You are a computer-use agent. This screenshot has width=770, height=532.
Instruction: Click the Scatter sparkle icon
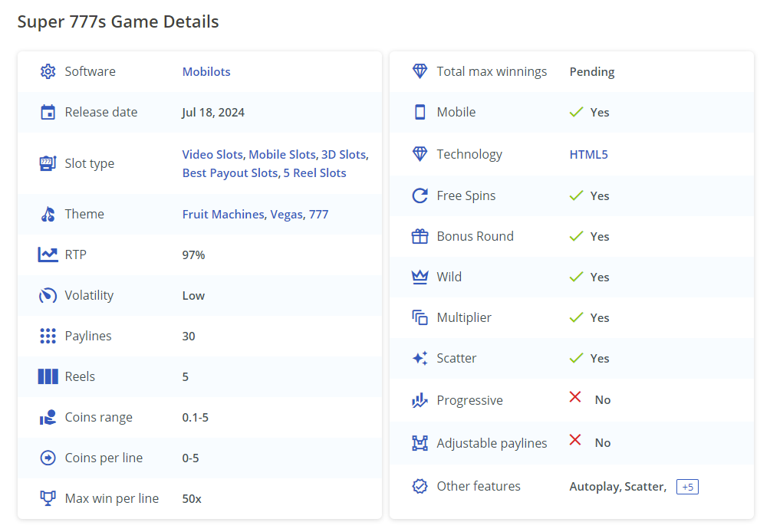tap(420, 358)
